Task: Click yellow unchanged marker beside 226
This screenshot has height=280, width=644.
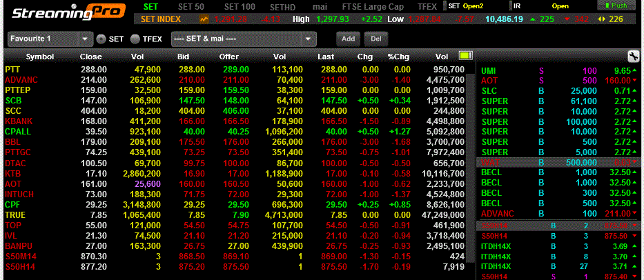Action: pyautogui.click(x=602, y=19)
